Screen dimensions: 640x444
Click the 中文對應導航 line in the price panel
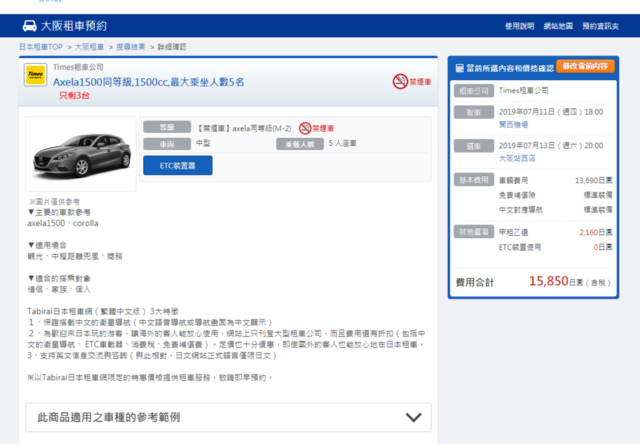click(x=555, y=210)
